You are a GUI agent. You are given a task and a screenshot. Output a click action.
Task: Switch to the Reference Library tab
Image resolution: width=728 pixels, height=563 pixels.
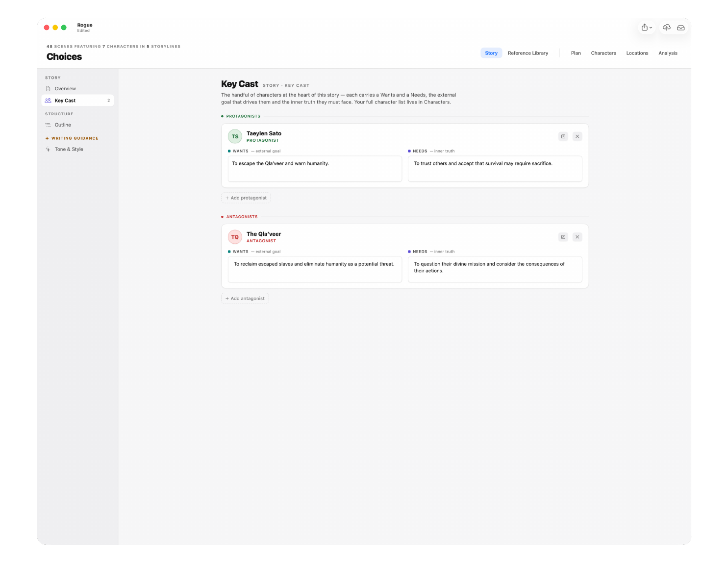[x=528, y=53]
